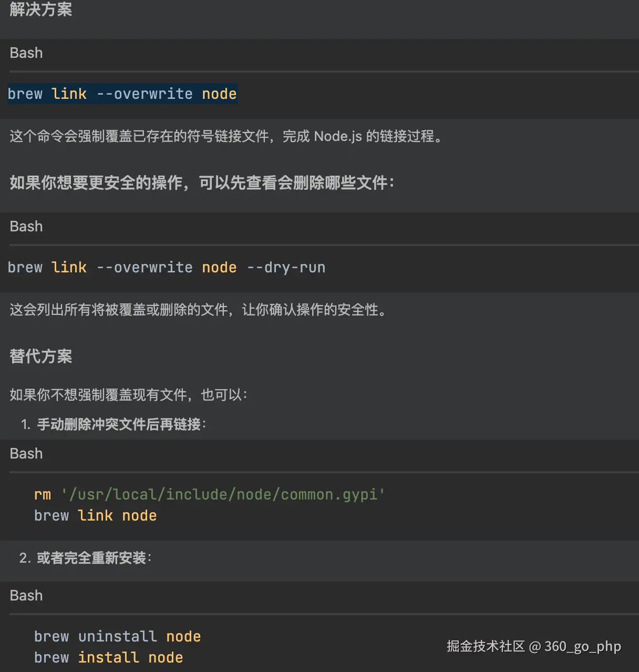639x672 pixels.
Task: Click the sentence 这会列出所有将被覆盖或删除的文件
Action: (199, 310)
